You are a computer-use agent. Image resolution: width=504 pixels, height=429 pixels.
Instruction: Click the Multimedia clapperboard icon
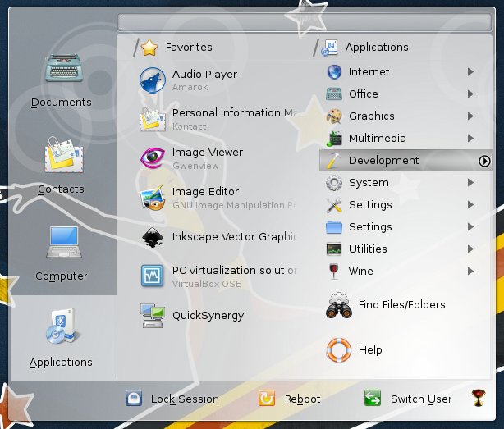tap(334, 139)
